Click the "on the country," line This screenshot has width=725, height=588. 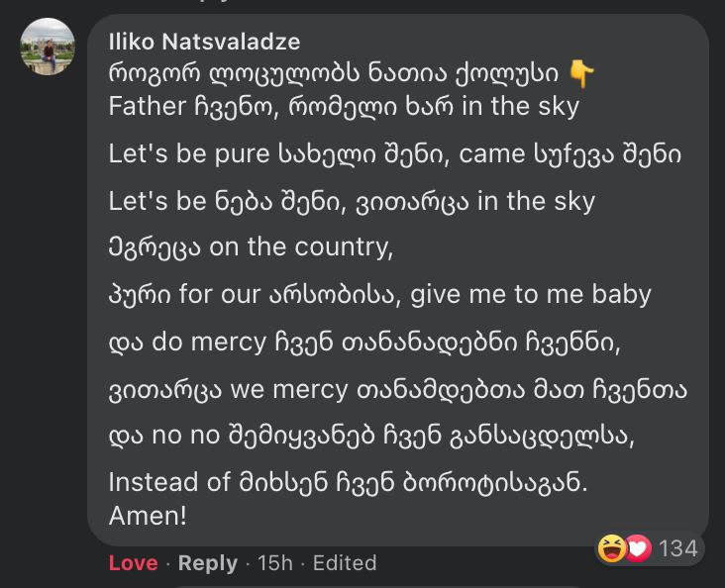coord(251,247)
